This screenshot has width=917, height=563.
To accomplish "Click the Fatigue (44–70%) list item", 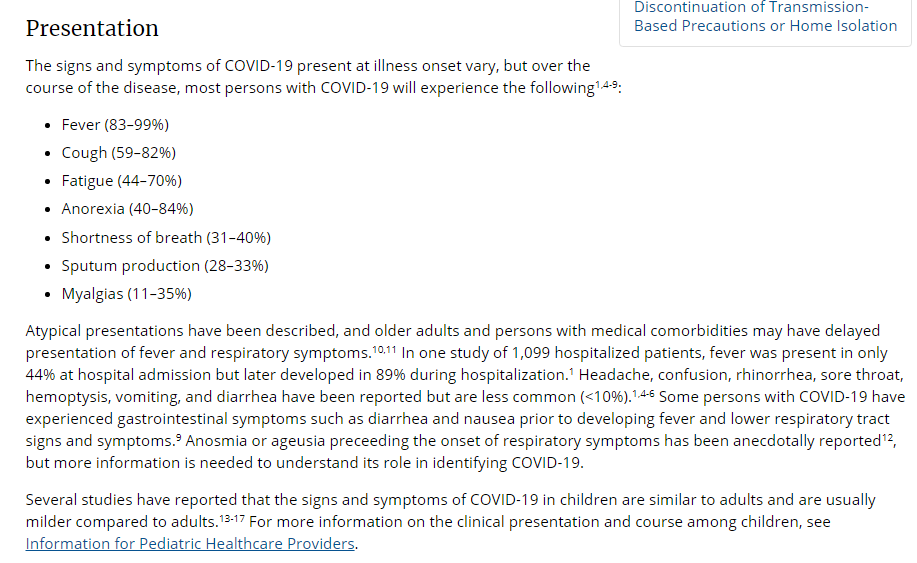I will pos(122,181).
